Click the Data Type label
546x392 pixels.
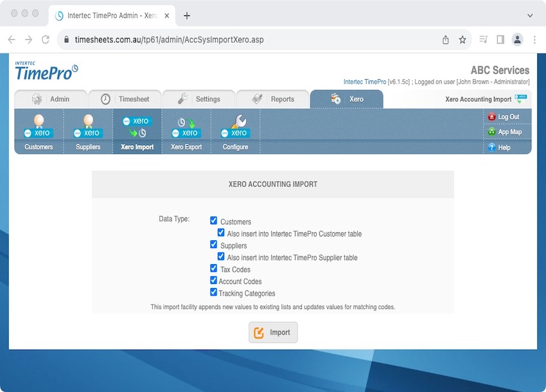[x=174, y=219]
